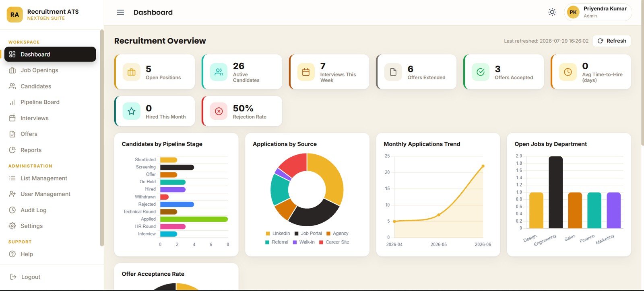Click the Candidates by Pipeline Stage title
Viewport: 644px width, 291px height.
[162, 144]
